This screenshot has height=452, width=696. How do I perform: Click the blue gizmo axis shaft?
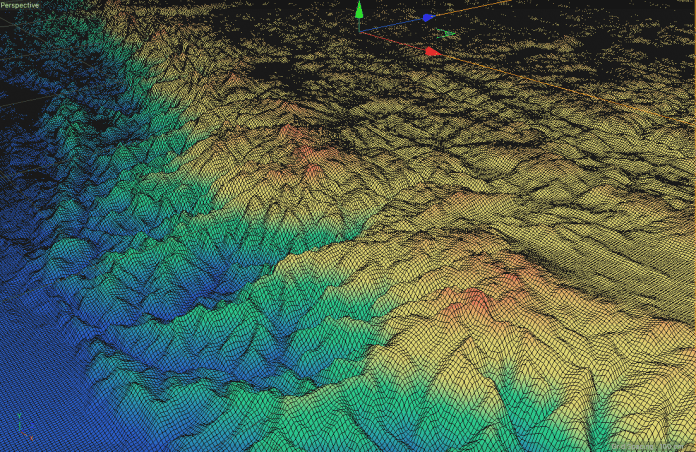(392, 24)
